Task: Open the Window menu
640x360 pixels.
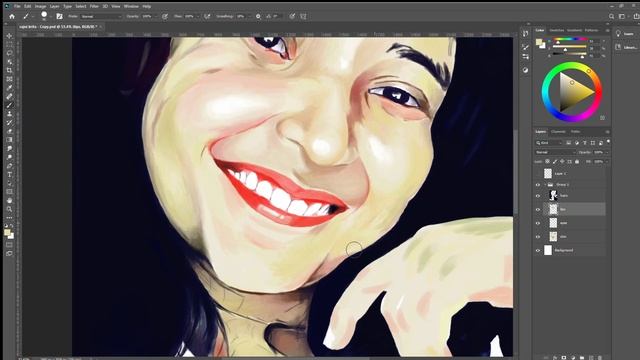Action: tap(131, 7)
